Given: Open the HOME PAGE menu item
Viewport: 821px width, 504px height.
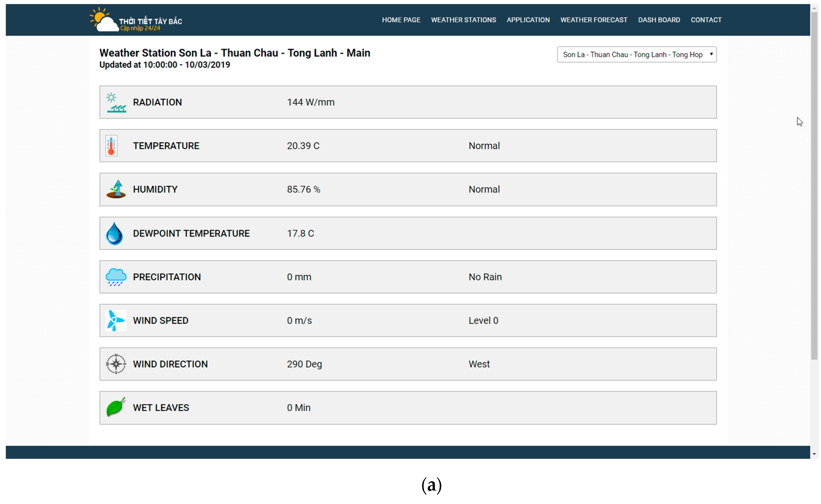Looking at the screenshot, I should [401, 20].
